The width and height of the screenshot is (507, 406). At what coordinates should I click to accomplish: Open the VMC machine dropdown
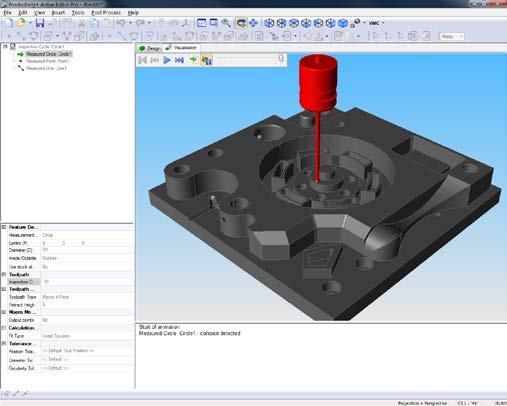pyautogui.click(x=377, y=23)
